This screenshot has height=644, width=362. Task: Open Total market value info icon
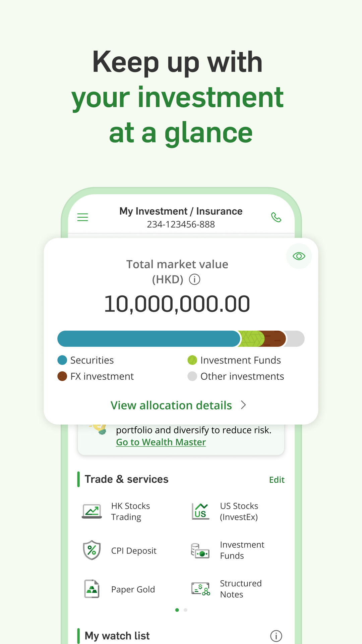(x=194, y=279)
